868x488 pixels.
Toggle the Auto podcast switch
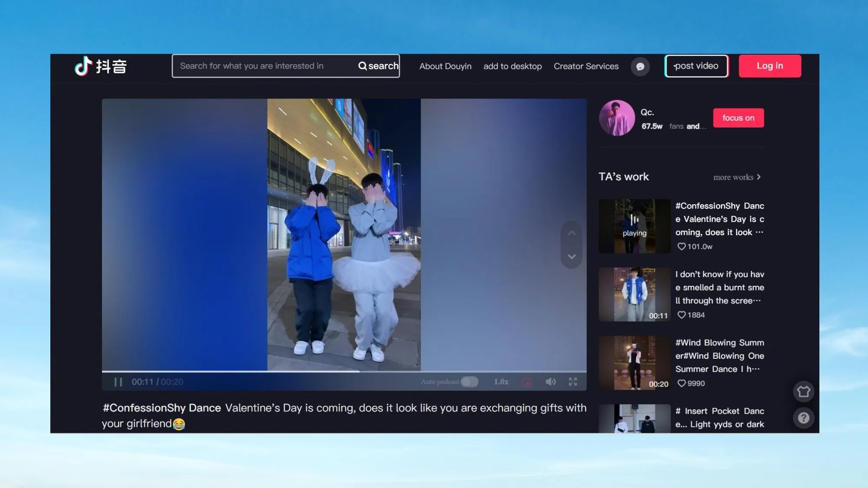(469, 382)
